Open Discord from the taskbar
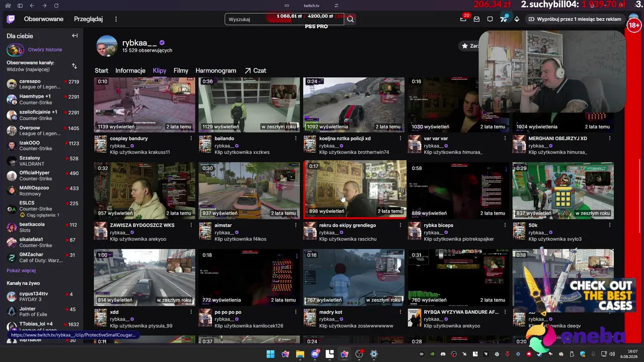Viewport: 644px width, 362px height. click(x=315, y=354)
